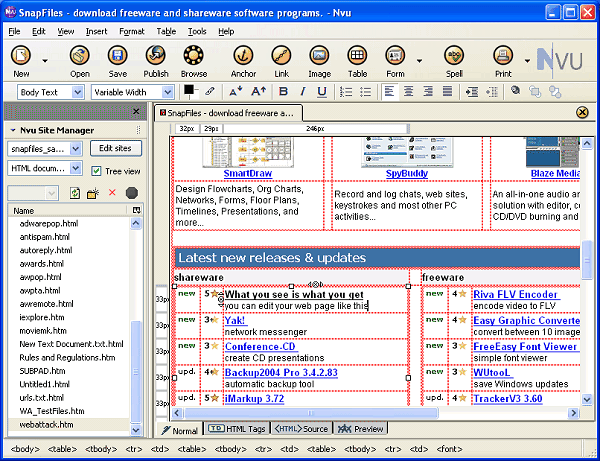Click the Backup2004 Pro 3.4.2.83 link
Screen dimensions: 600x461
click(x=281, y=372)
